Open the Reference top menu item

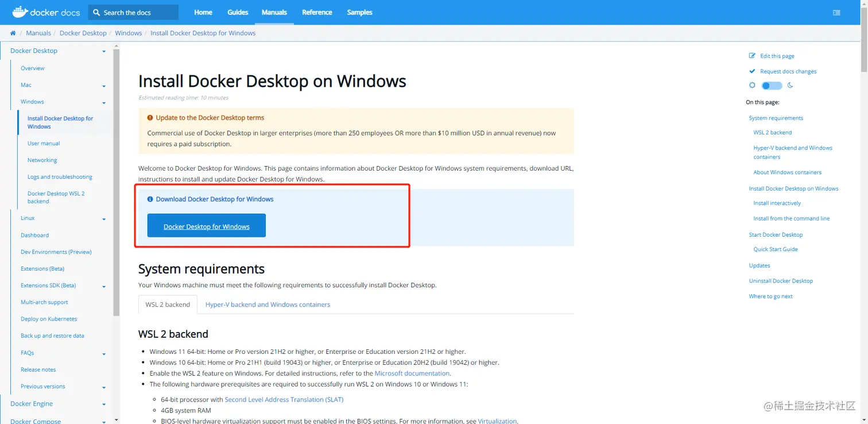pyautogui.click(x=317, y=12)
